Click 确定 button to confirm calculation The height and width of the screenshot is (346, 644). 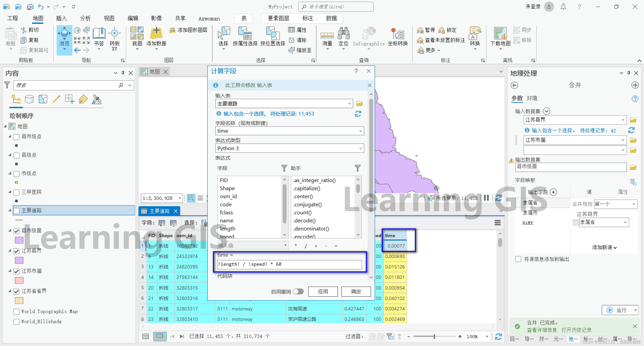click(356, 291)
